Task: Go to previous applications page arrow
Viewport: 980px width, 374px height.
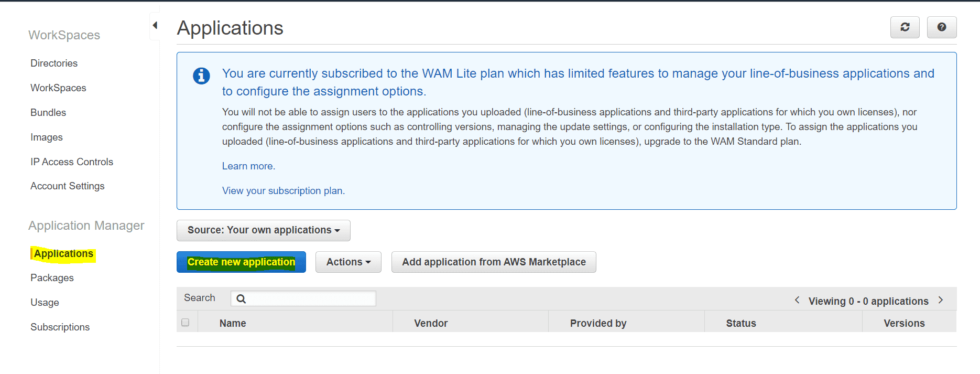Action: coord(797,300)
